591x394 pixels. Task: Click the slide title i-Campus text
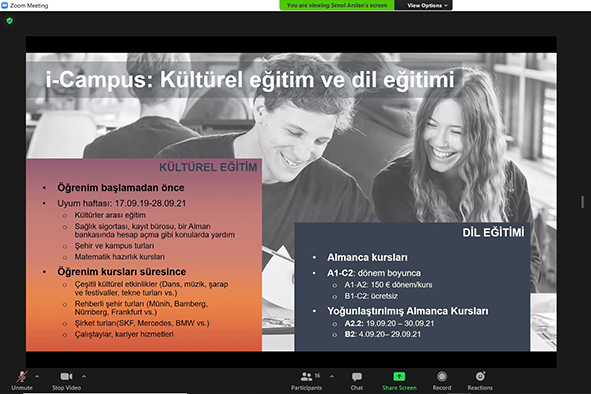pos(100,80)
